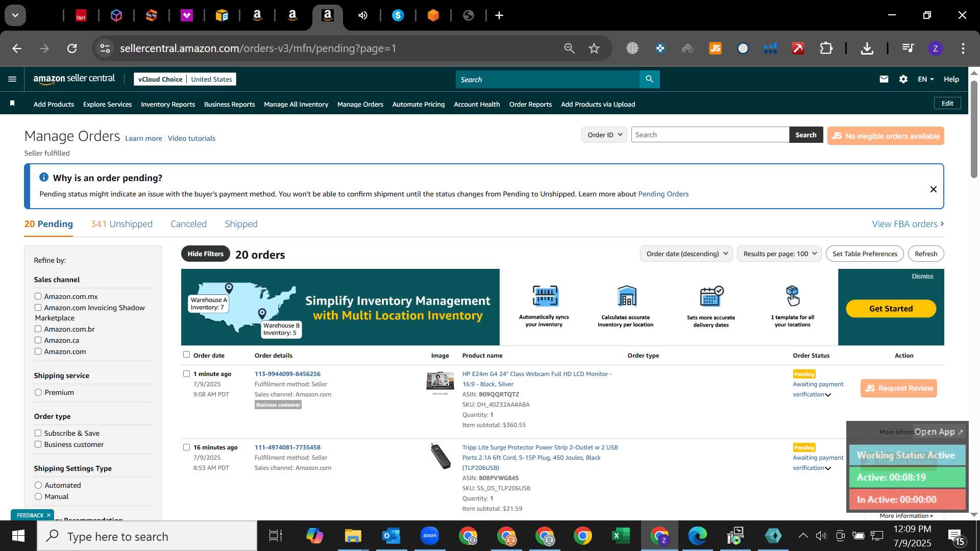980x551 pixels.
Task: Tick the select-all orders checkbox in header
Action: [x=186, y=355]
